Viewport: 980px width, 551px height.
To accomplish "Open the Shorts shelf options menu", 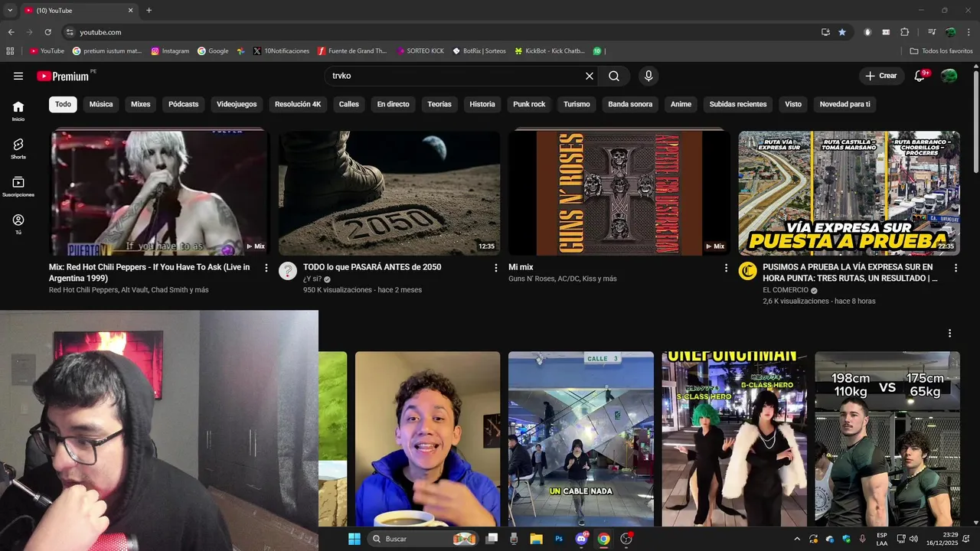I will click(x=949, y=334).
